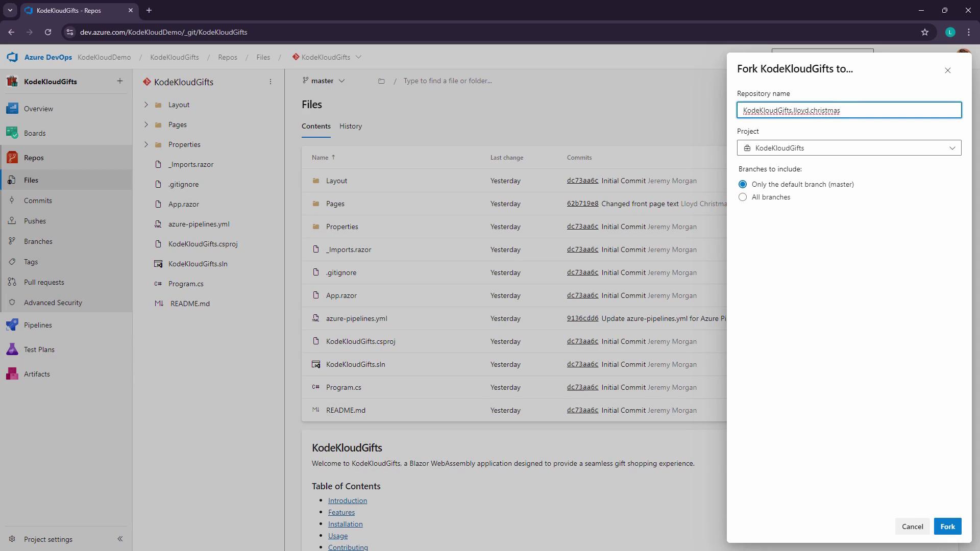Screen dimensions: 980x551
Task: Expand the Pages folder in tree
Action: (x=146, y=124)
